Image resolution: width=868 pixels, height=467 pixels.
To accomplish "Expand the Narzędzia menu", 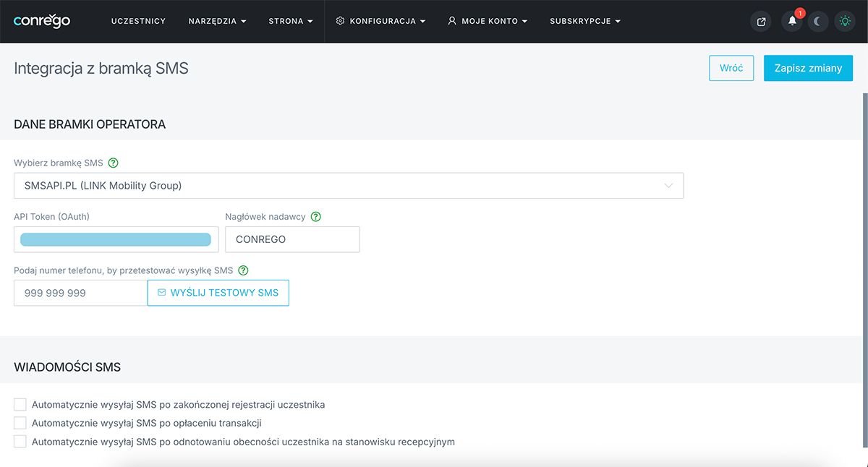I will tap(217, 22).
